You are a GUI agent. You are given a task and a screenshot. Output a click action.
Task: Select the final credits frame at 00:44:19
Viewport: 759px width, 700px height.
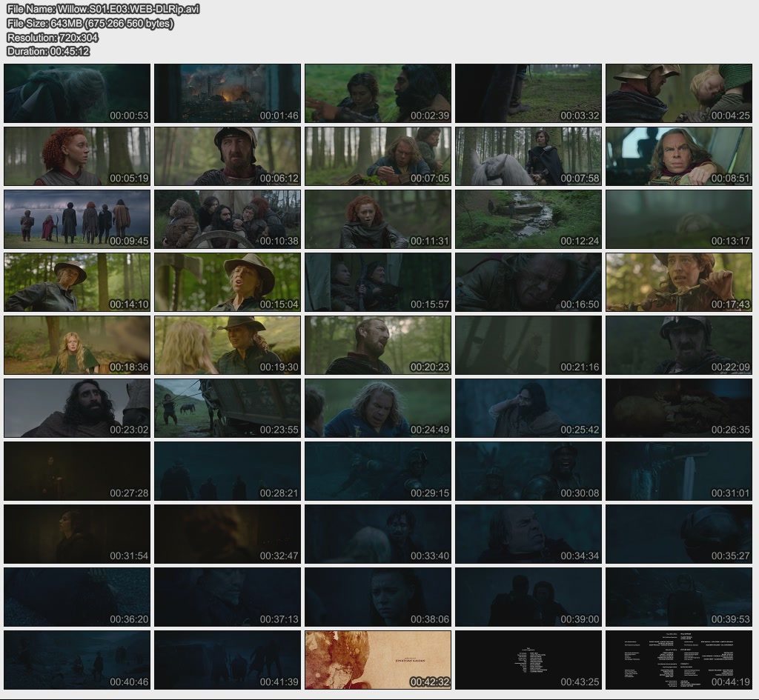pos(679,660)
